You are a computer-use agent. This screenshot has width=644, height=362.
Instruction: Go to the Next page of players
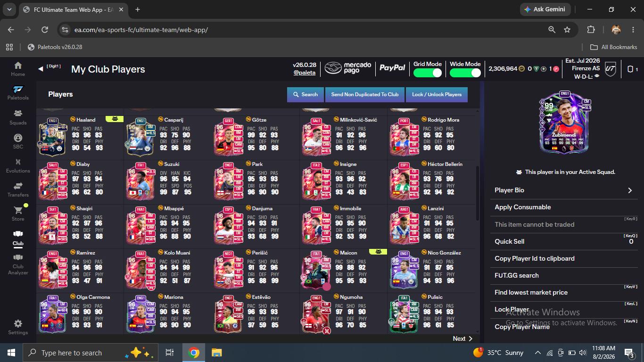point(462,338)
